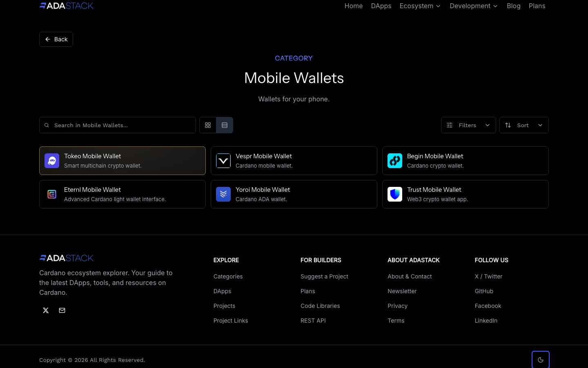The height and width of the screenshot is (368, 588).
Task: Switch to list view layout
Action: pos(225,125)
